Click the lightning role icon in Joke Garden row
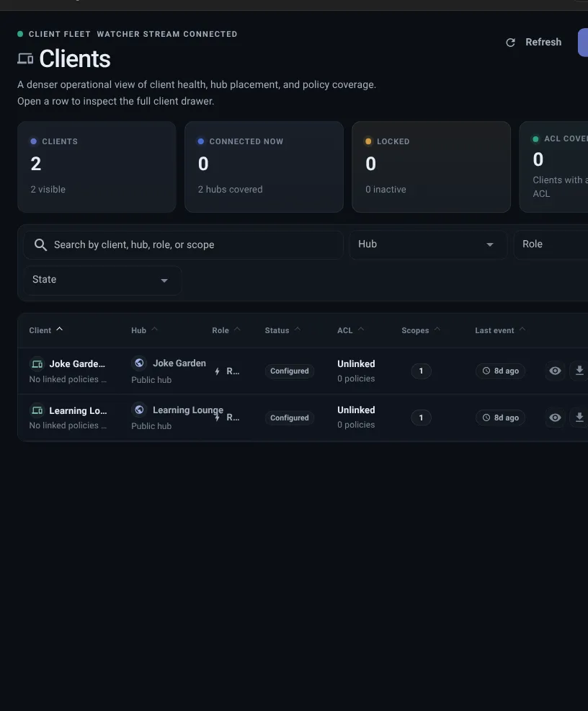588x711 pixels. (x=216, y=371)
